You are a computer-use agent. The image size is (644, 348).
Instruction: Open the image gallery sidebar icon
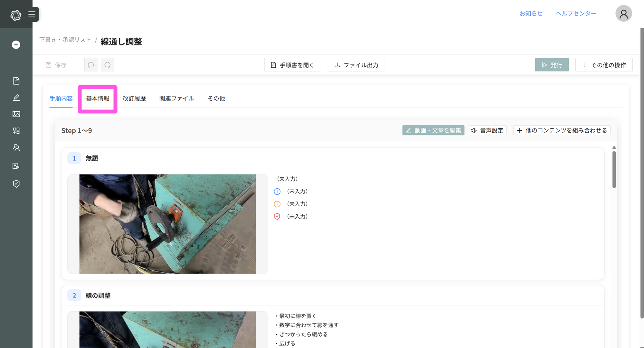(x=16, y=114)
